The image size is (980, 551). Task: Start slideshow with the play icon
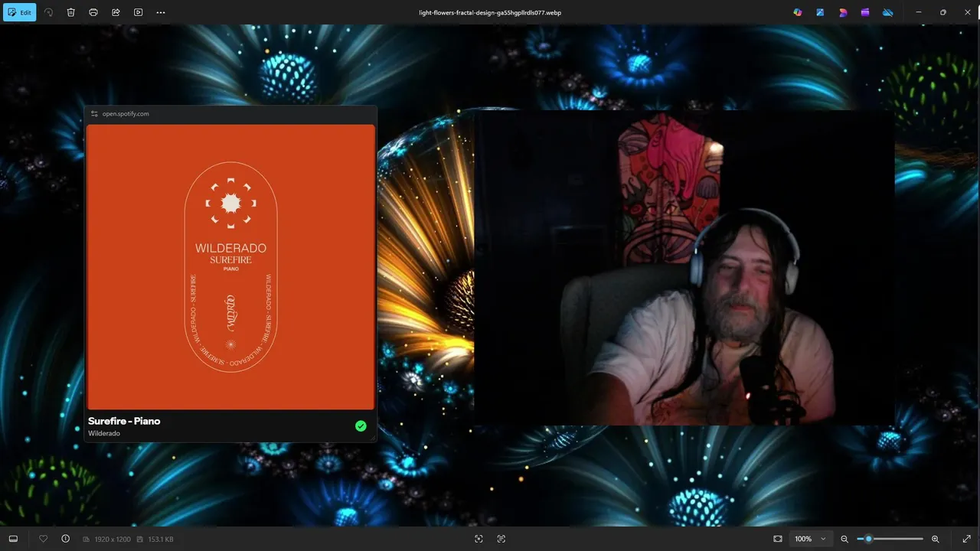(x=138, y=12)
